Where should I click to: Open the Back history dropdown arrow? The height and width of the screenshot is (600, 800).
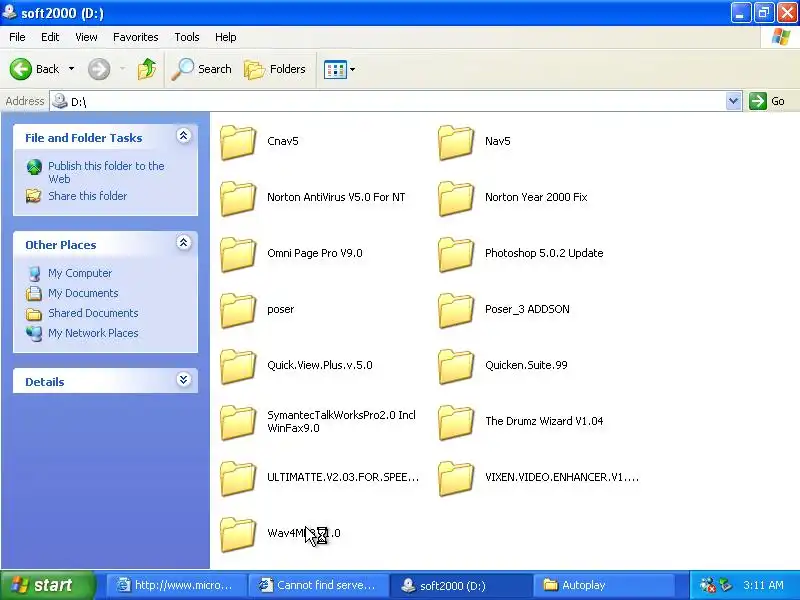click(x=71, y=68)
